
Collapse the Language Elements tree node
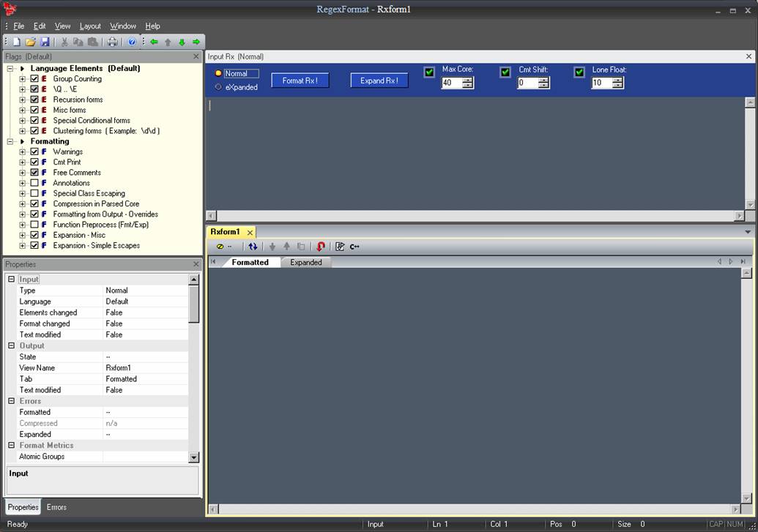click(x=10, y=69)
